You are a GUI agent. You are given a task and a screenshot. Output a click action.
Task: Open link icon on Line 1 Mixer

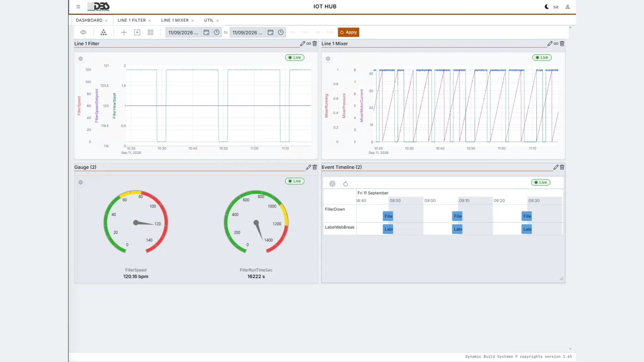pos(556,43)
